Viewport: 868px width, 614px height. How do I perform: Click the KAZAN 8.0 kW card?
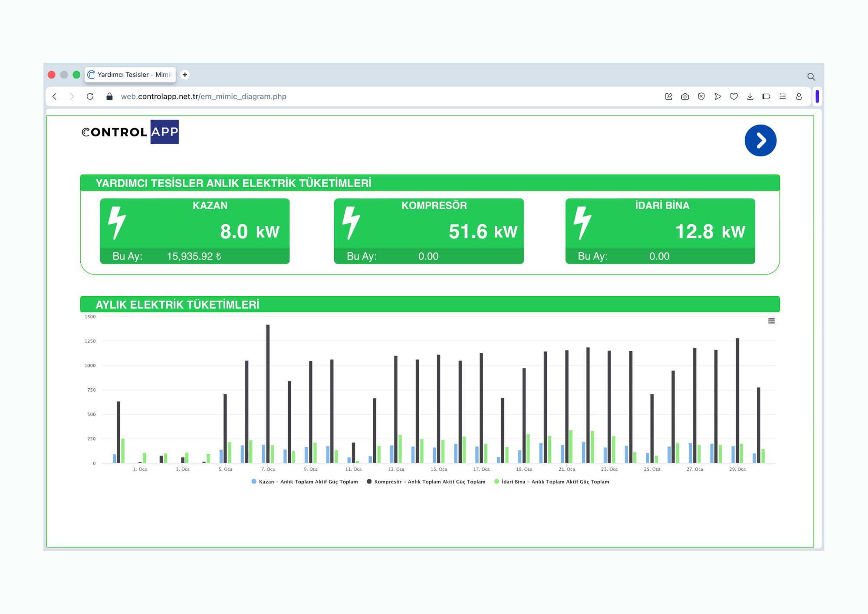(194, 231)
